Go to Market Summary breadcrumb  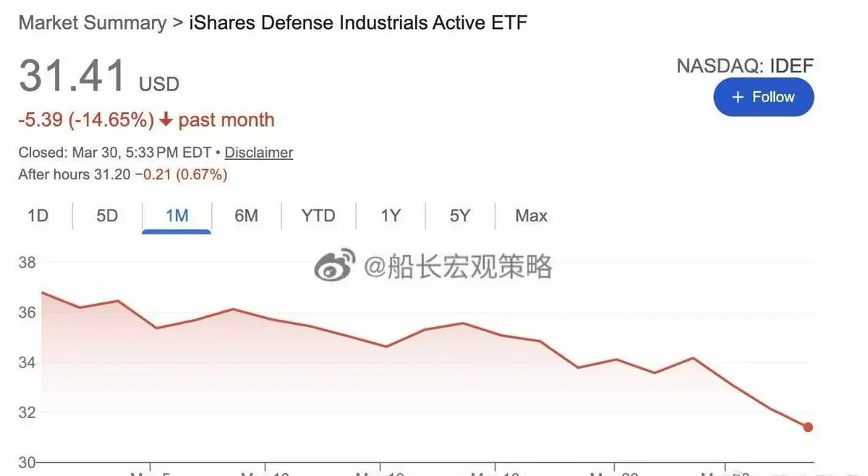(x=92, y=22)
